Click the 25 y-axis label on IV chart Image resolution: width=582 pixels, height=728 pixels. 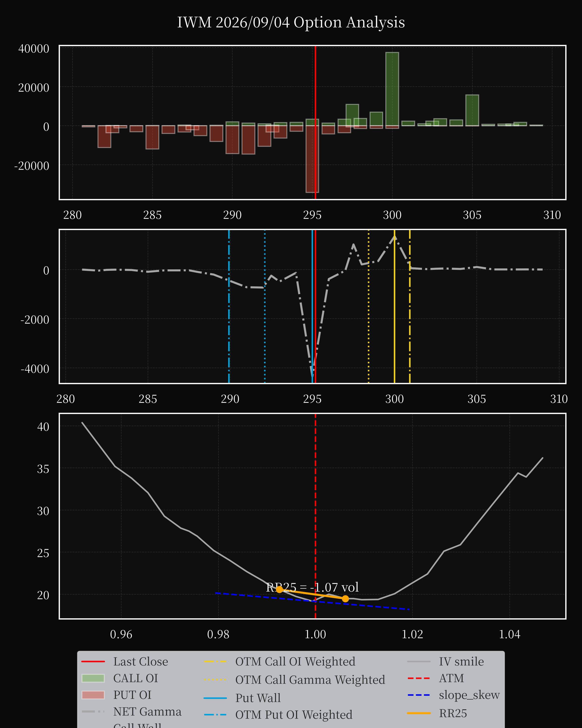[43, 553]
